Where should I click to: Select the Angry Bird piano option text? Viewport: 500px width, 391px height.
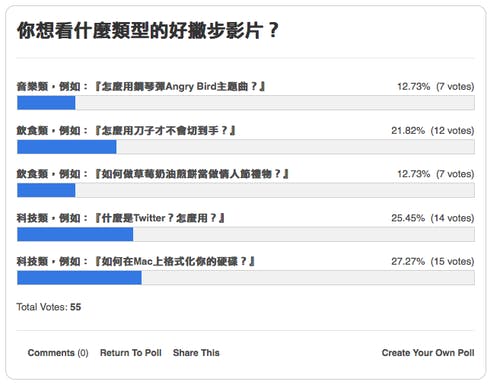[x=141, y=87]
